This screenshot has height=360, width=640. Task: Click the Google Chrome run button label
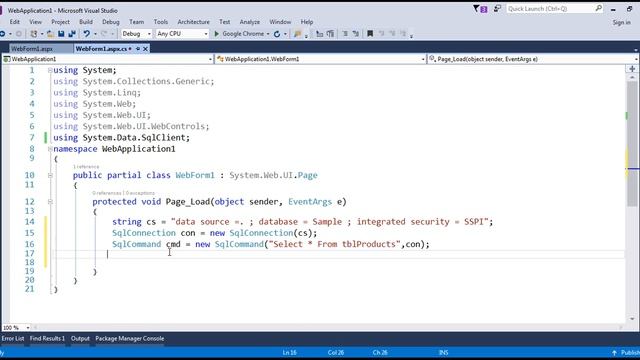[243, 34]
